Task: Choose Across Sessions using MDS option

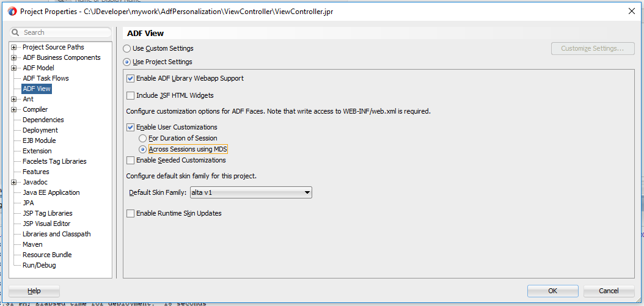Action: pos(142,149)
